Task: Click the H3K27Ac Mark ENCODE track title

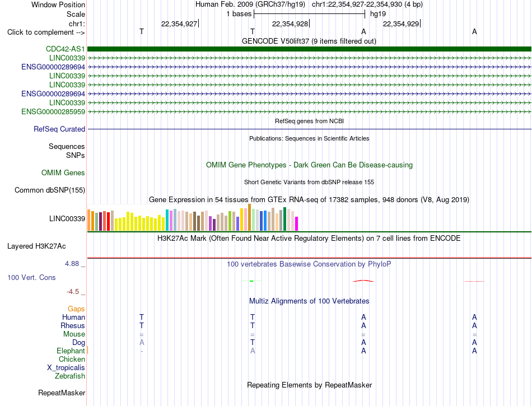Action: point(309,239)
